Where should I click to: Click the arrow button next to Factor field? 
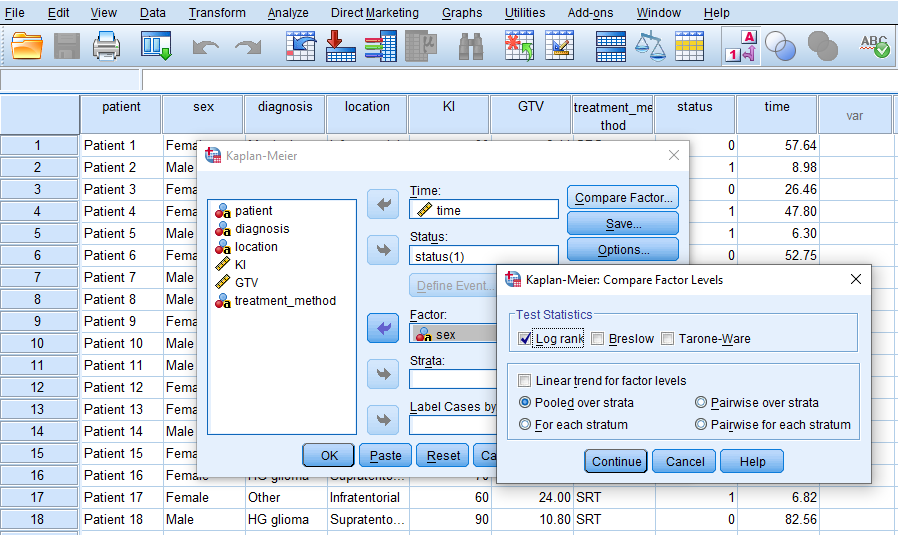tap(383, 328)
